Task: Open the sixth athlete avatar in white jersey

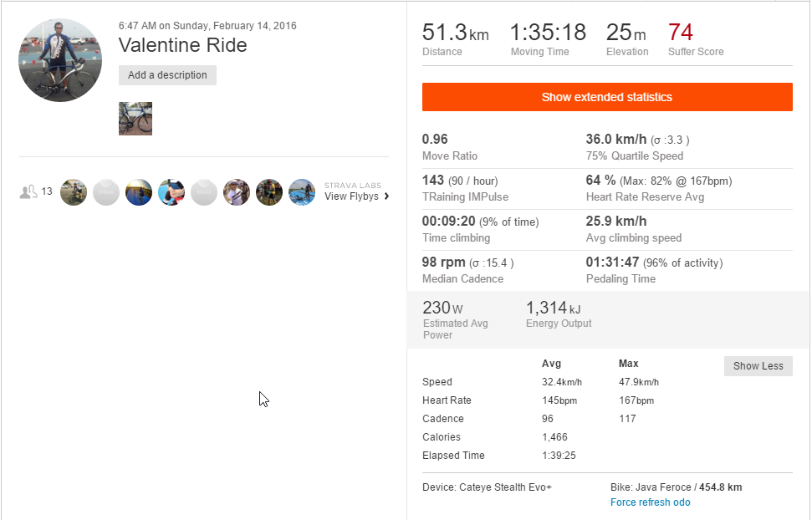Action: pos(237,192)
